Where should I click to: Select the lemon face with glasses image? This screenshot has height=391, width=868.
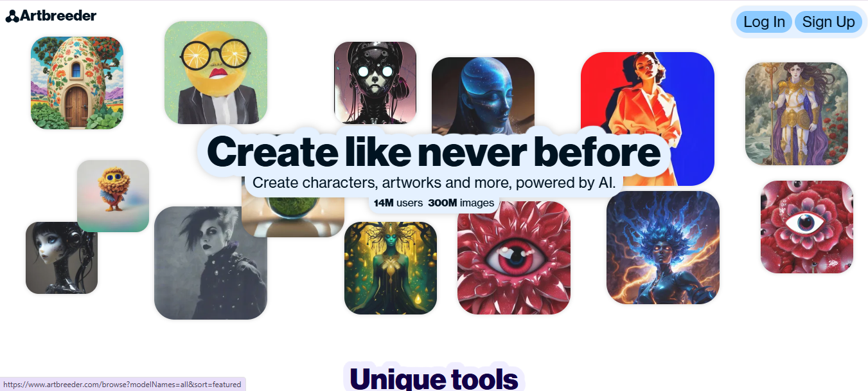(216, 73)
